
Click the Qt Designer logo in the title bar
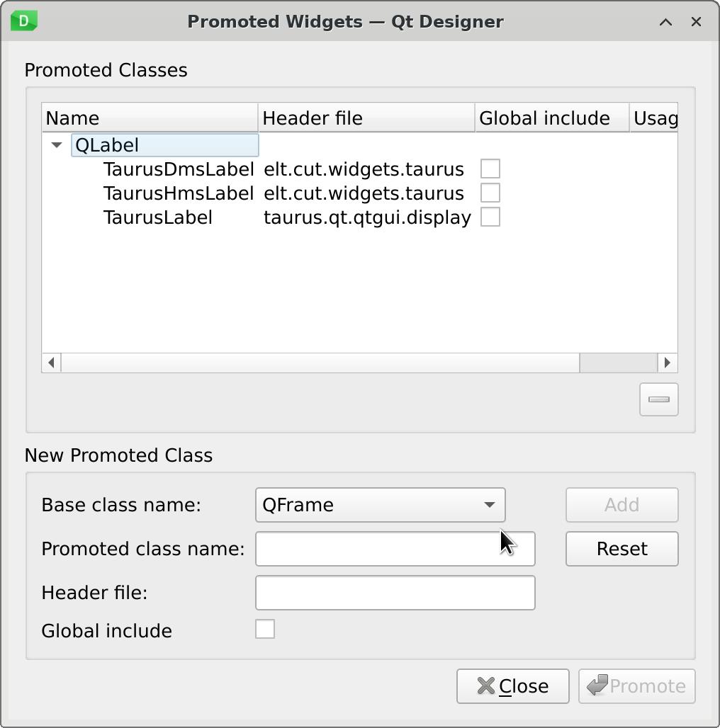click(23, 21)
